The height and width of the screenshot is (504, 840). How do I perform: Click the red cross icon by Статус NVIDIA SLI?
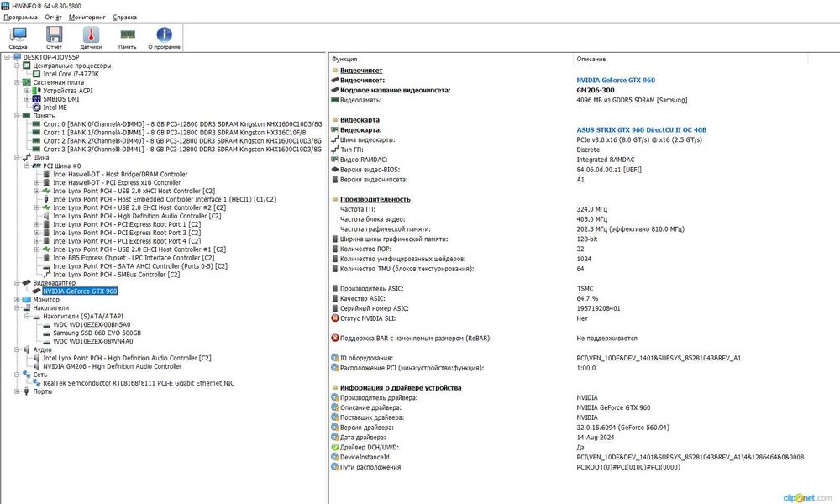[x=335, y=318]
